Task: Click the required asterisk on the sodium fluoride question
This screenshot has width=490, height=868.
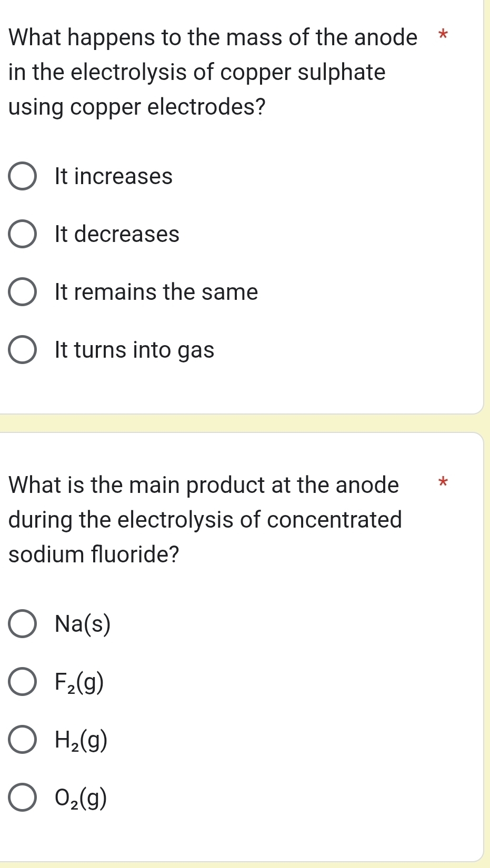Action: (443, 481)
